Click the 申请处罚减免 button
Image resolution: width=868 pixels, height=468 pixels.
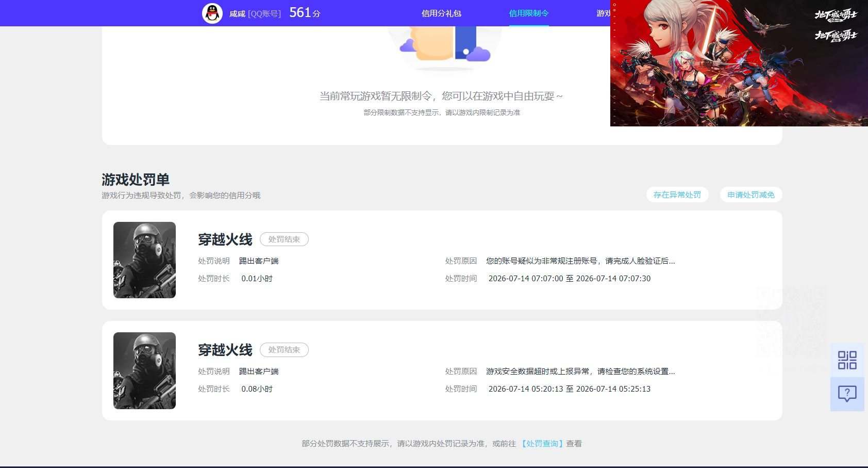coord(751,195)
